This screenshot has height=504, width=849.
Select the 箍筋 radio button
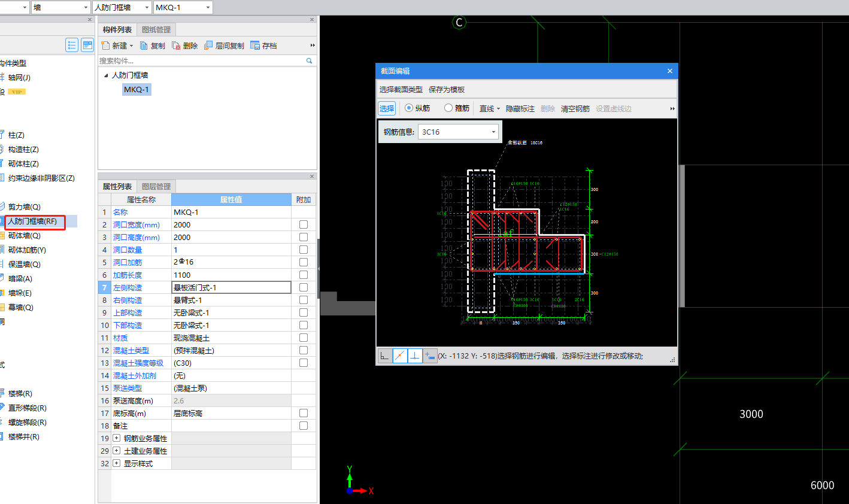pyautogui.click(x=448, y=108)
